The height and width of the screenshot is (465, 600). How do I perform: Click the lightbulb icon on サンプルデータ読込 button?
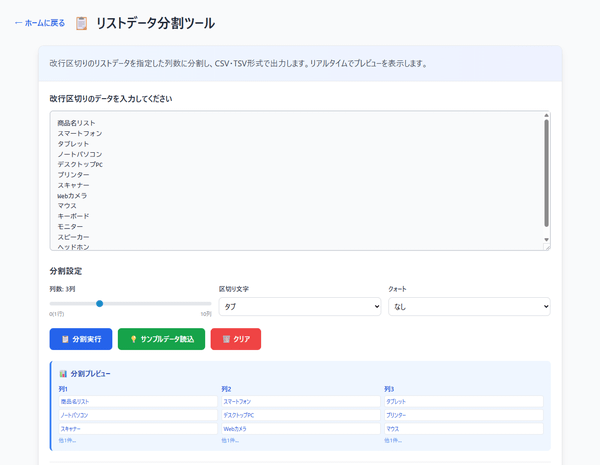(133, 340)
